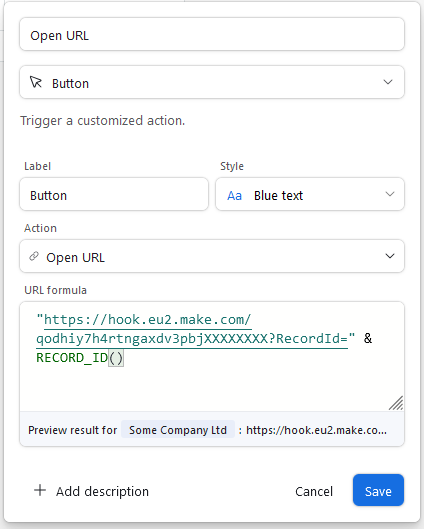424x529 pixels.
Task: Click the field name input Open URL
Action: click(212, 34)
